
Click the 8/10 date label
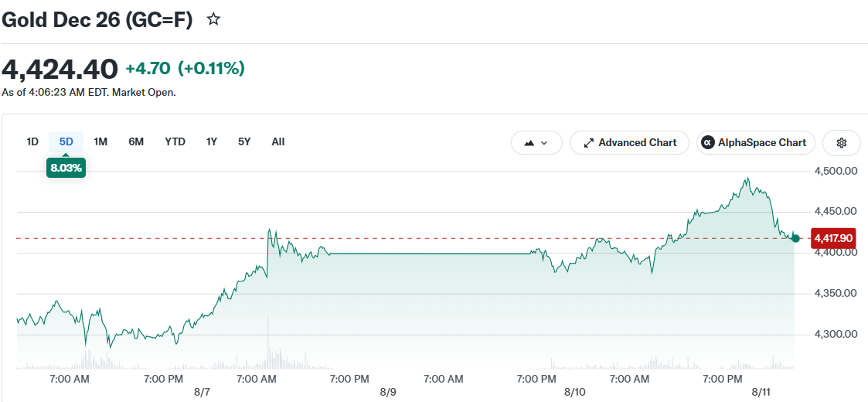point(574,392)
